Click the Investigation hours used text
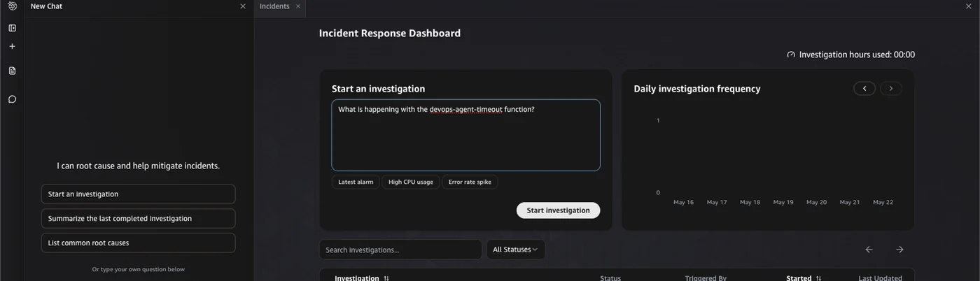This screenshot has width=980, height=281. click(x=857, y=55)
